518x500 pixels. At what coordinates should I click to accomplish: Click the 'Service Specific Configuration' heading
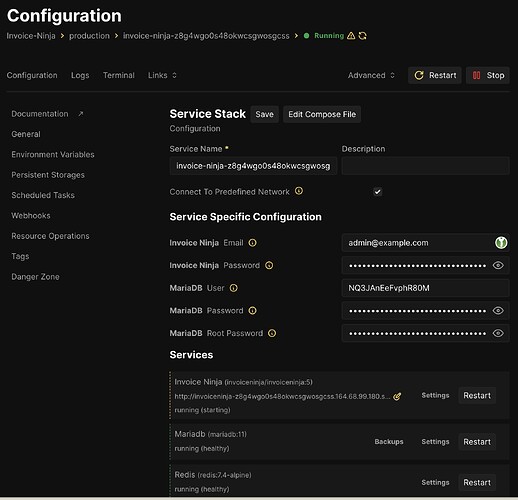point(246,217)
